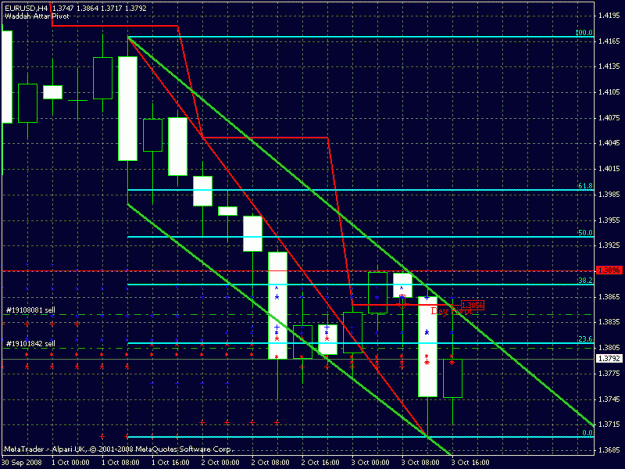Click the red Day Pivot text label
This screenshot has height=469, width=625.
451,311
